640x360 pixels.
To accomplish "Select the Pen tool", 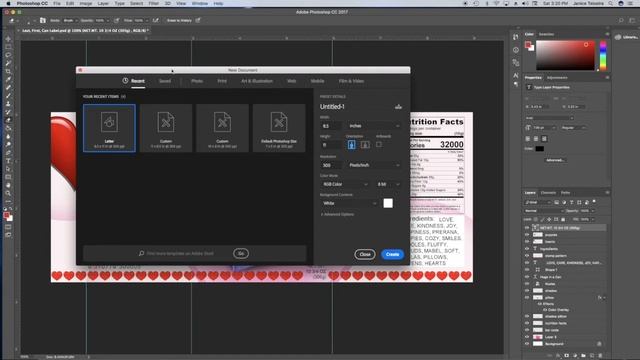I will [8, 153].
